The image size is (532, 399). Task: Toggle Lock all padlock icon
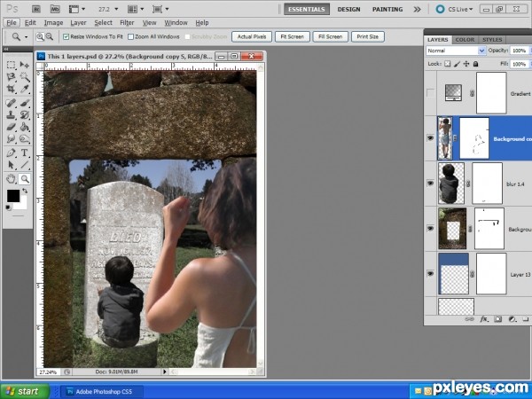pos(475,64)
